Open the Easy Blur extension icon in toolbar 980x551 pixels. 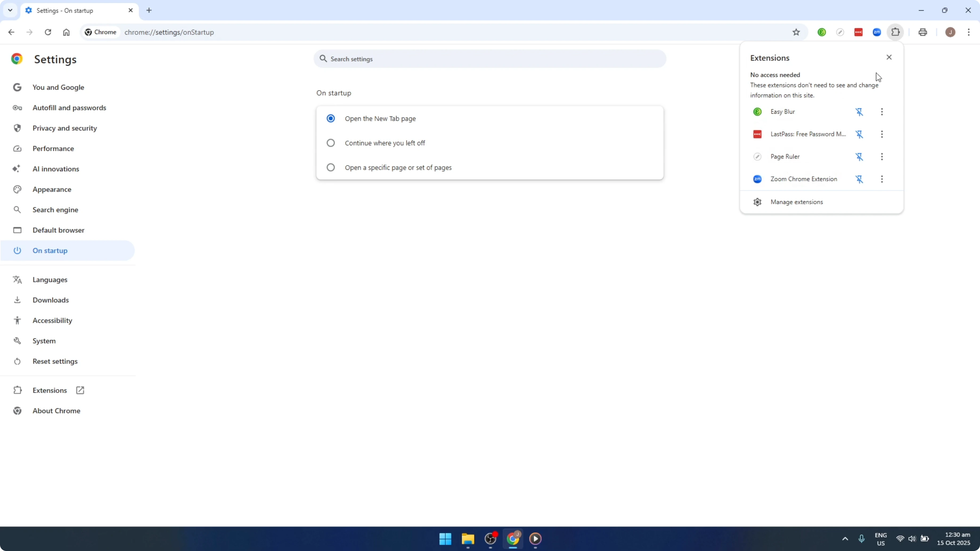(x=822, y=32)
